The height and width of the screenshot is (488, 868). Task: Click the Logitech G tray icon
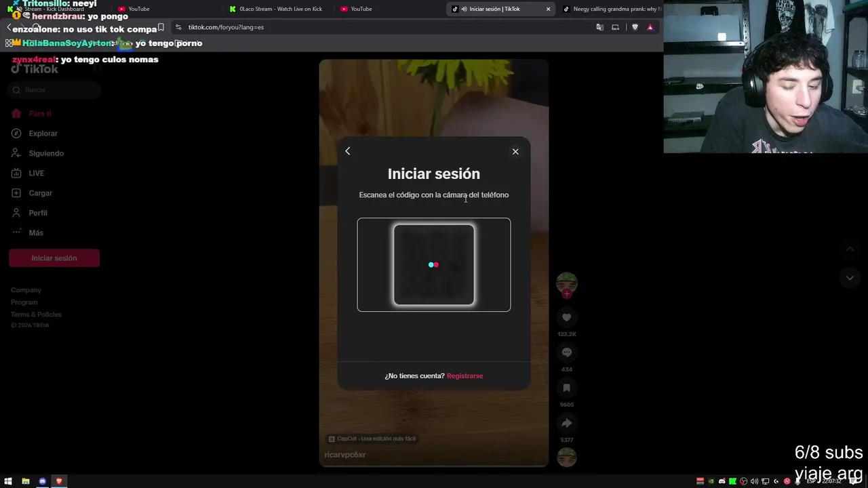(776, 481)
